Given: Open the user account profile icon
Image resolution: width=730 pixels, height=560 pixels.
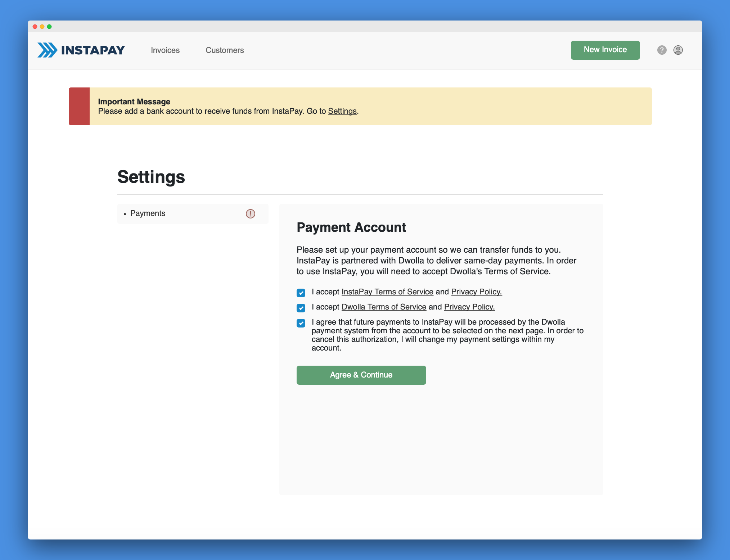Looking at the screenshot, I should tap(678, 50).
